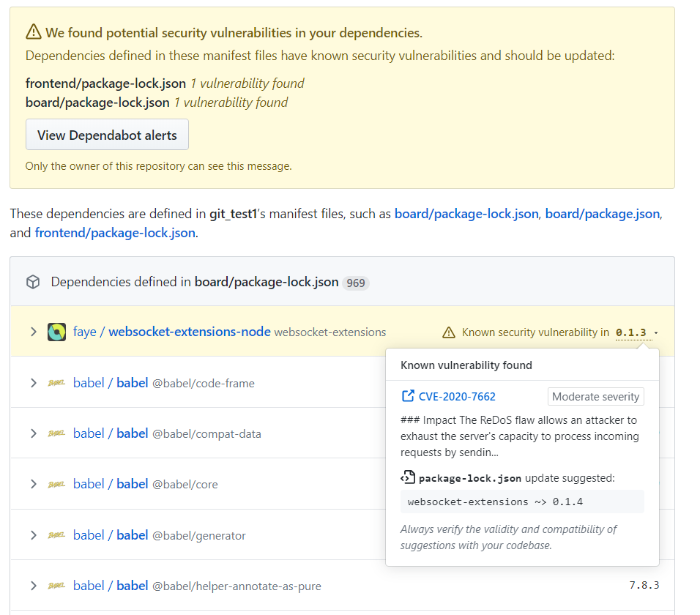Click the warning triangle icon in the security banner
The width and height of the screenshot is (700, 615).
34,32
